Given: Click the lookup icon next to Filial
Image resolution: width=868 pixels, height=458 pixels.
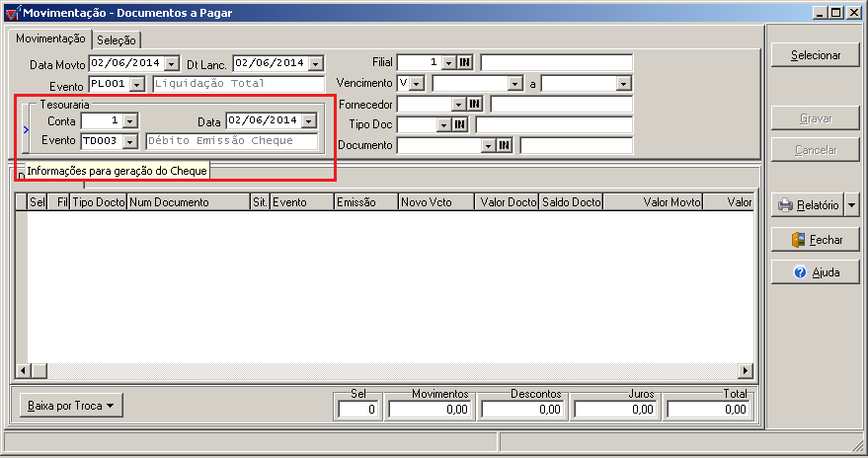Looking at the screenshot, I should click(x=465, y=62).
